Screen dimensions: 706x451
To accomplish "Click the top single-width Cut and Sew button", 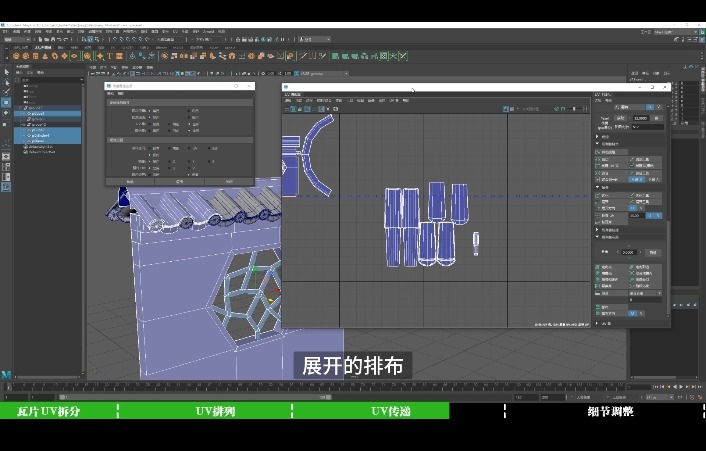I will point(611,152).
